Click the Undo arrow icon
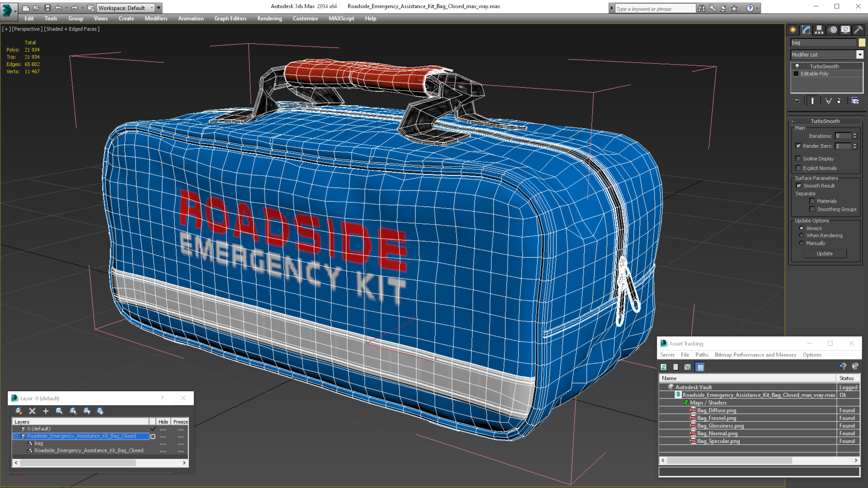The image size is (868, 488). tap(58, 8)
